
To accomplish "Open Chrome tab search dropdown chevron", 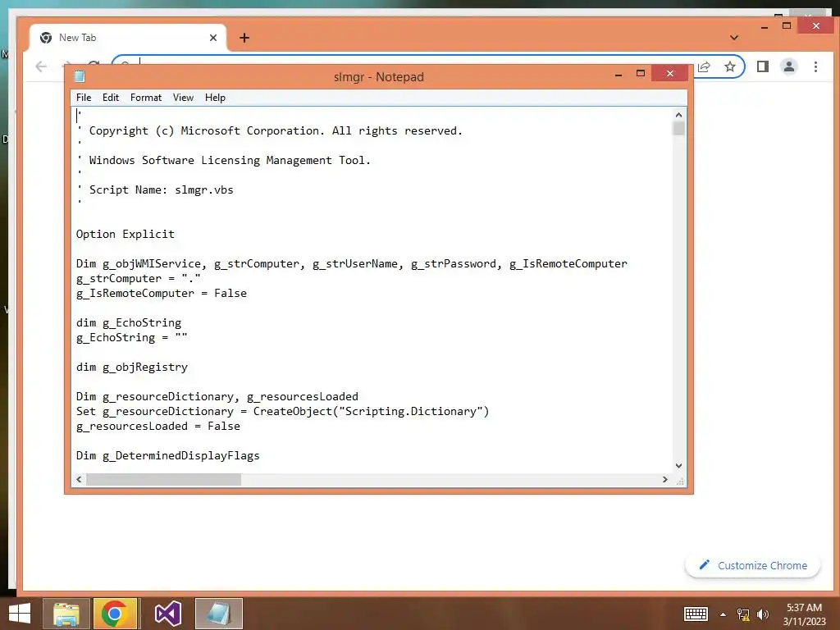I will [x=734, y=38].
